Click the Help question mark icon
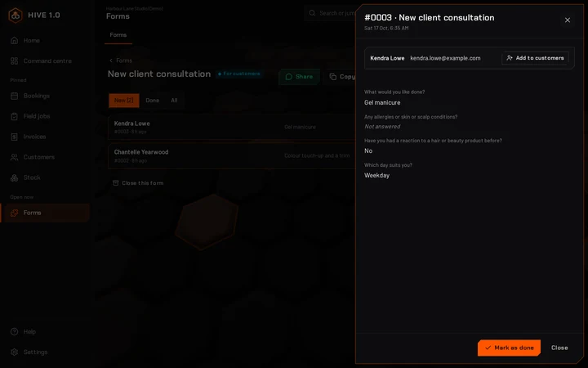588x368 pixels. [14, 331]
